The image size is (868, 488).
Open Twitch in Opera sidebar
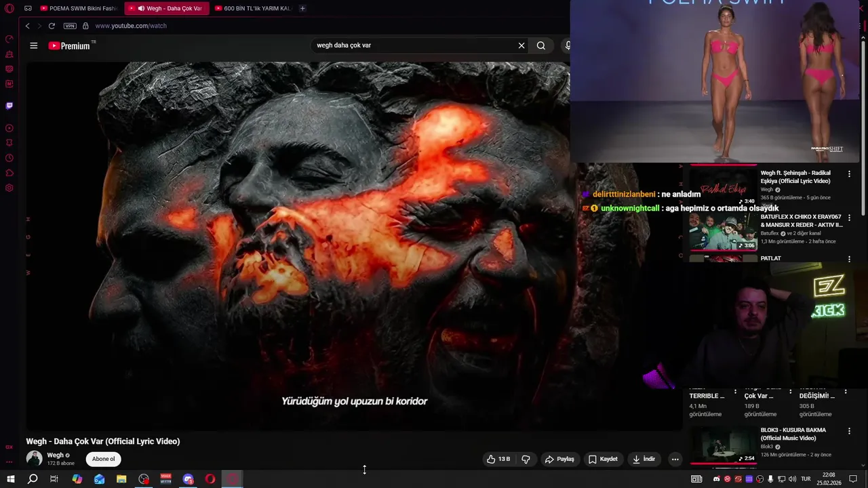tap(9, 106)
